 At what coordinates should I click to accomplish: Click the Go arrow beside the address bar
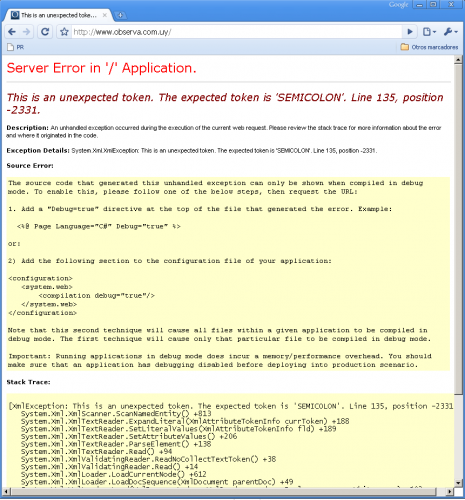tap(410, 32)
